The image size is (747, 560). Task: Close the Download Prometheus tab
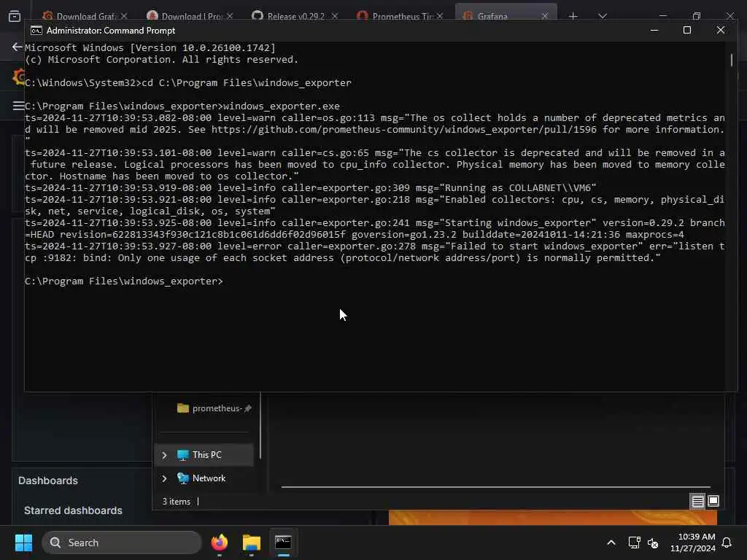tap(230, 16)
